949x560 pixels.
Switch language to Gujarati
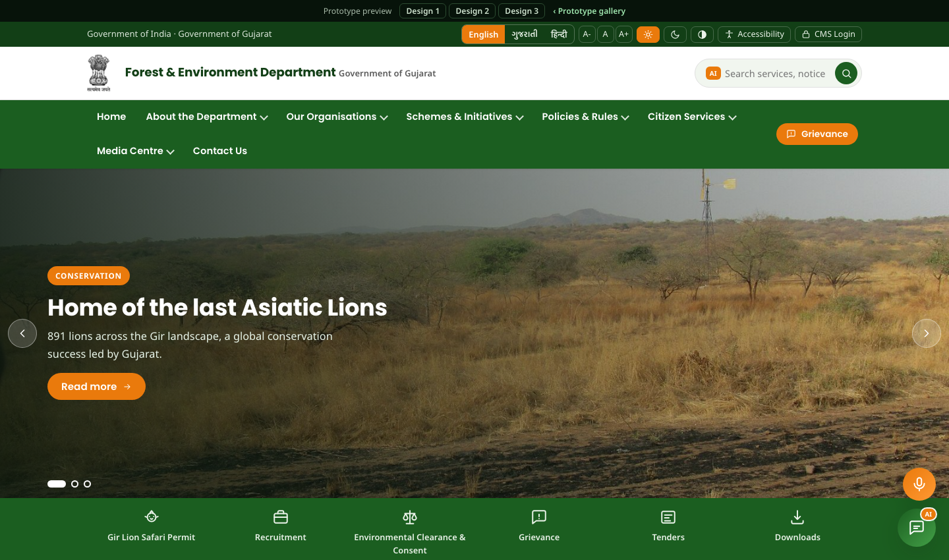(525, 34)
